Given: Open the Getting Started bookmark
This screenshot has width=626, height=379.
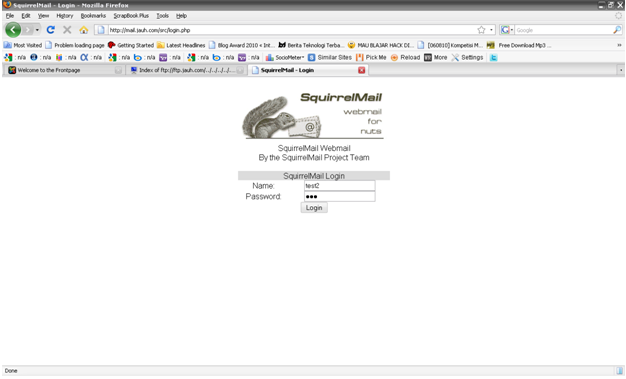Looking at the screenshot, I should 131,45.
